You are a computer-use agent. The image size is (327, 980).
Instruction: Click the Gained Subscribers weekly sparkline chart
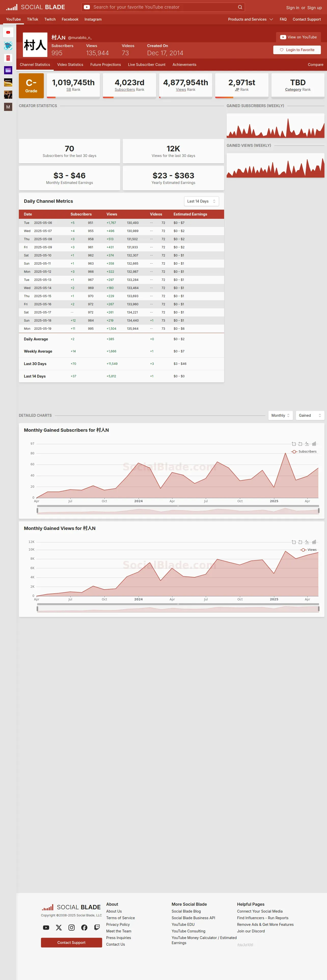276,126
